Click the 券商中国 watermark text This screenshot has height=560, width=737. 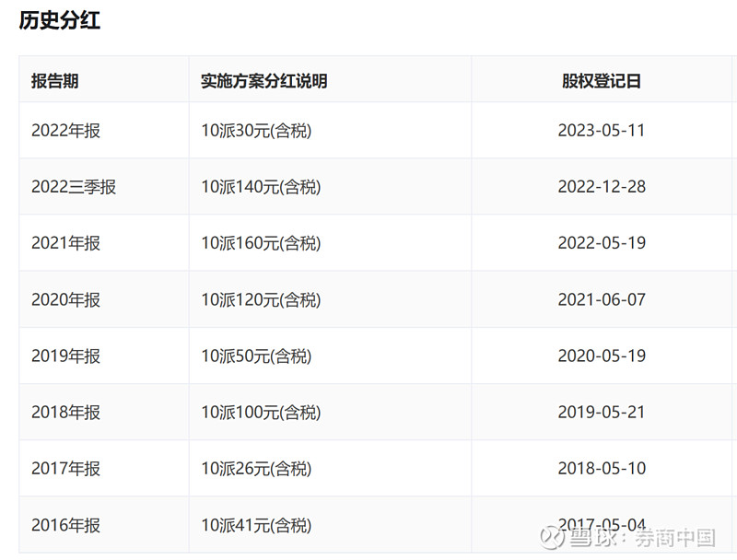click(676, 537)
